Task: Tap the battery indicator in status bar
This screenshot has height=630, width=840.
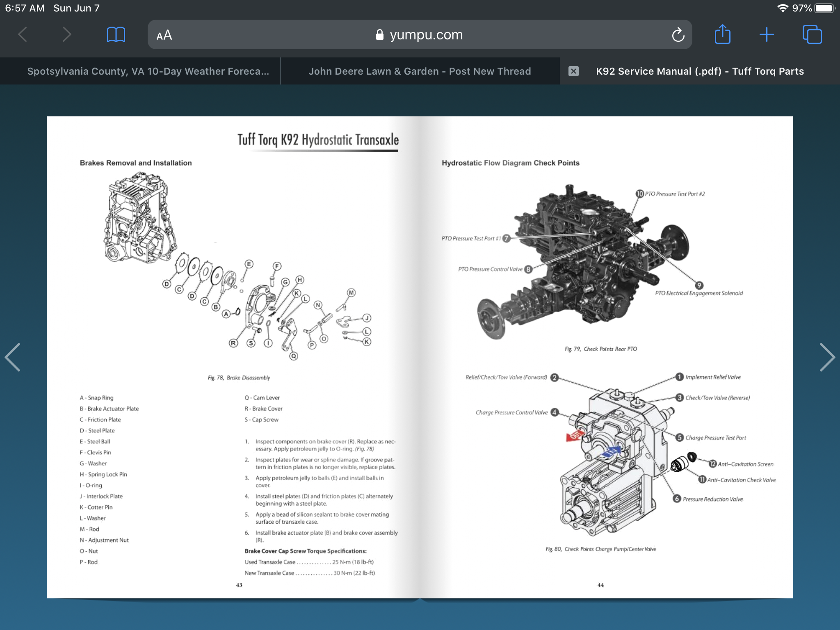Action: [x=824, y=8]
